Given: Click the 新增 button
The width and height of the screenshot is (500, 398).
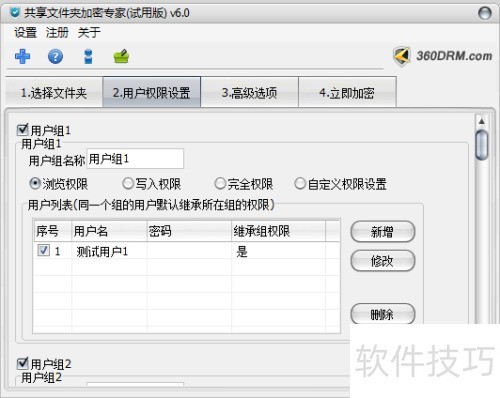Looking at the screenshot, I should pyautogui.click(x=383, y=231).
